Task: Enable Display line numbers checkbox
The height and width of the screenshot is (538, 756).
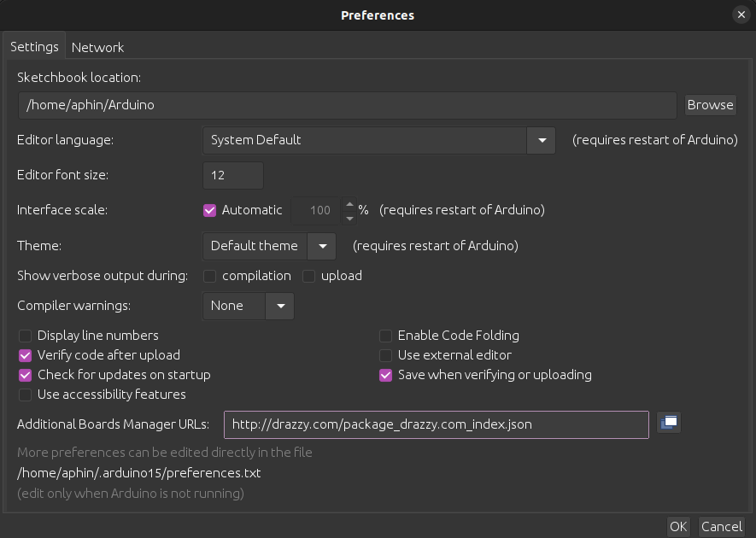Action: click(x=26, y=336)
